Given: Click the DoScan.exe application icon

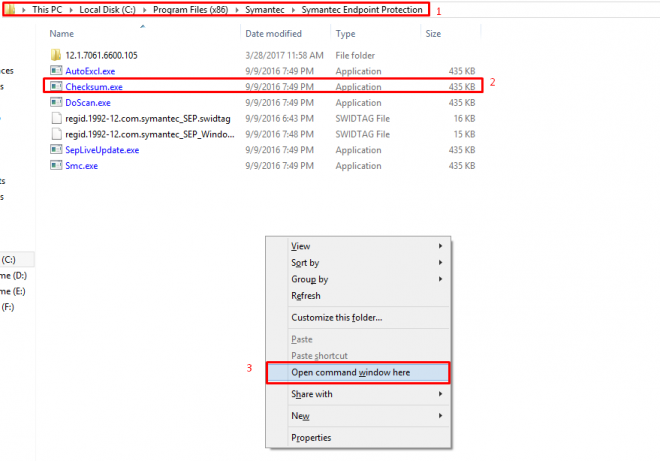Looking at the screenshot, I should point(56,102).
